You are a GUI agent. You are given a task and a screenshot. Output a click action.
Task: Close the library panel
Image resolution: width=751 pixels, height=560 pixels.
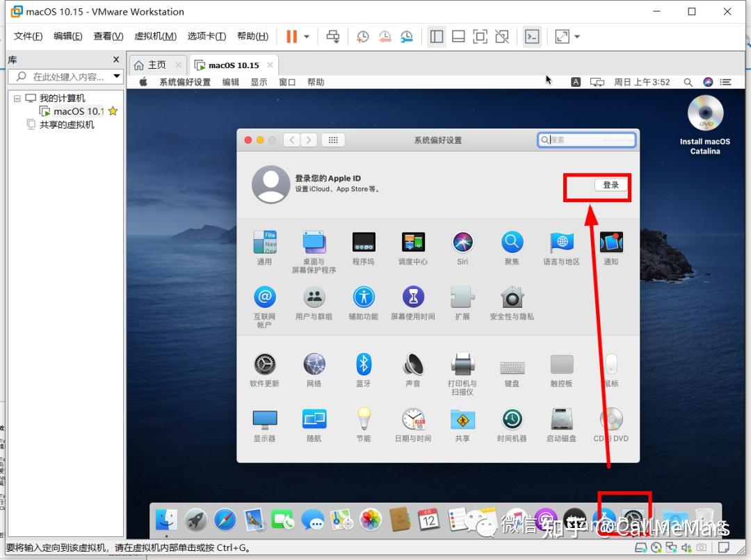[x=116, y=59]
